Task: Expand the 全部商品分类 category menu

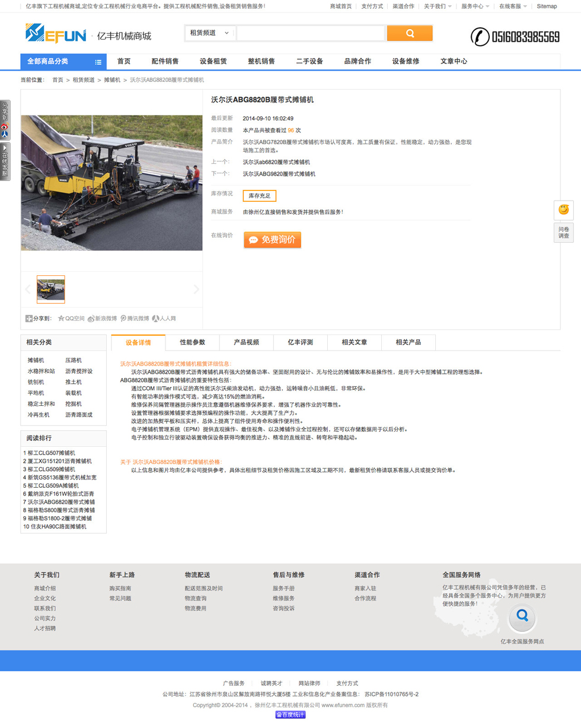Action: [x=63, y=62]
